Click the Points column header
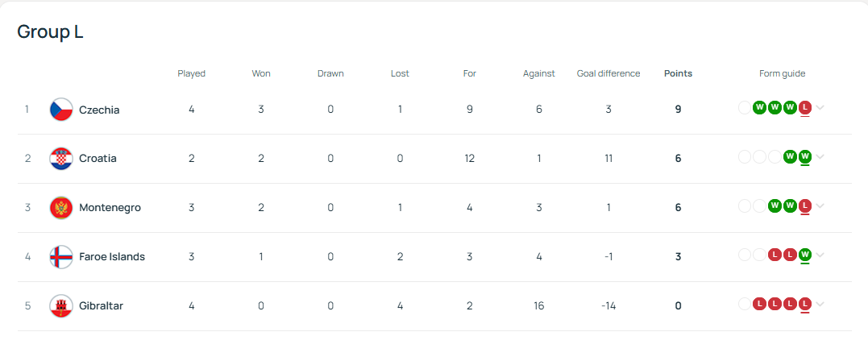 coord(678,73)
